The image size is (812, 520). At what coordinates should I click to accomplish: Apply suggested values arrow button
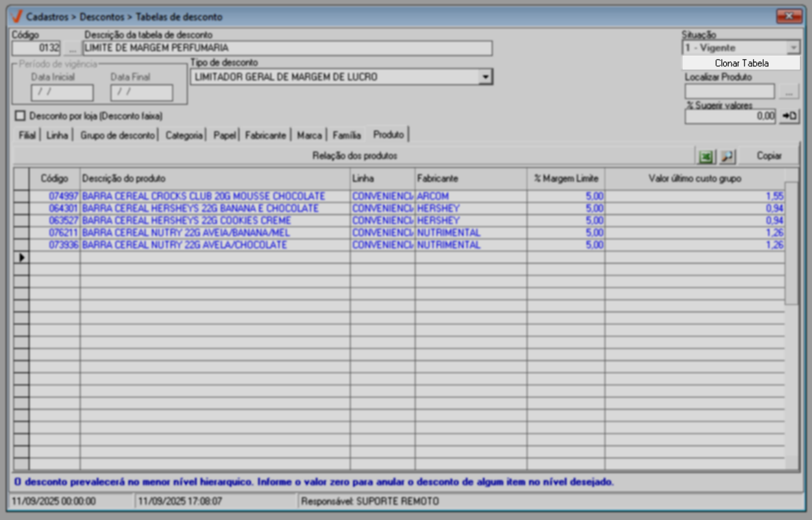789,116
